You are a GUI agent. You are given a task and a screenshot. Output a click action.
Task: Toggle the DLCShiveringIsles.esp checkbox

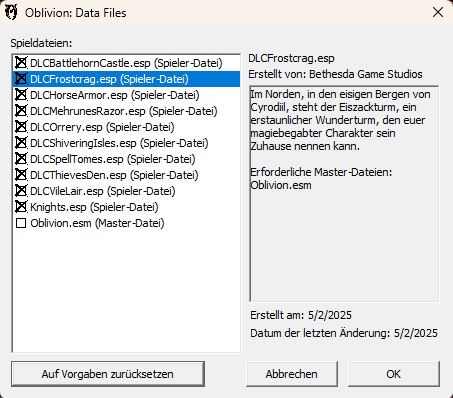(21, 143)
